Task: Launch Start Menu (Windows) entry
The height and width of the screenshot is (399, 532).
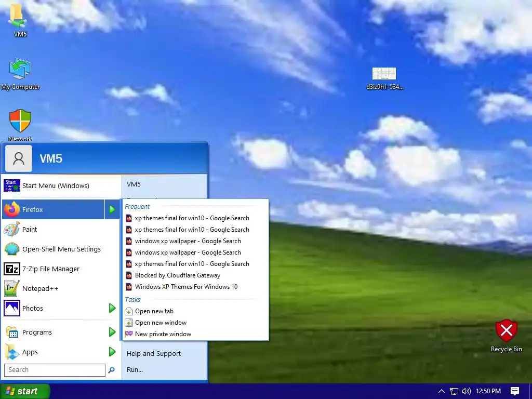Action: pos(61,185)
